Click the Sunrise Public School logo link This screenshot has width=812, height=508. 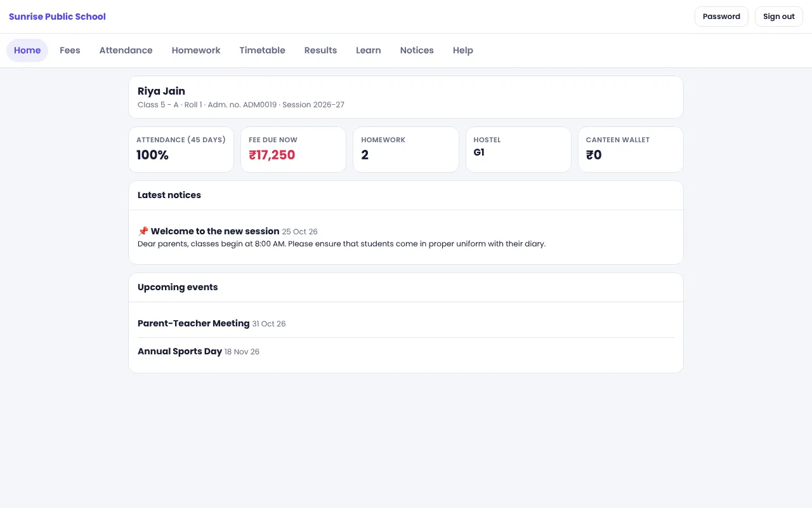click(57, 17)
